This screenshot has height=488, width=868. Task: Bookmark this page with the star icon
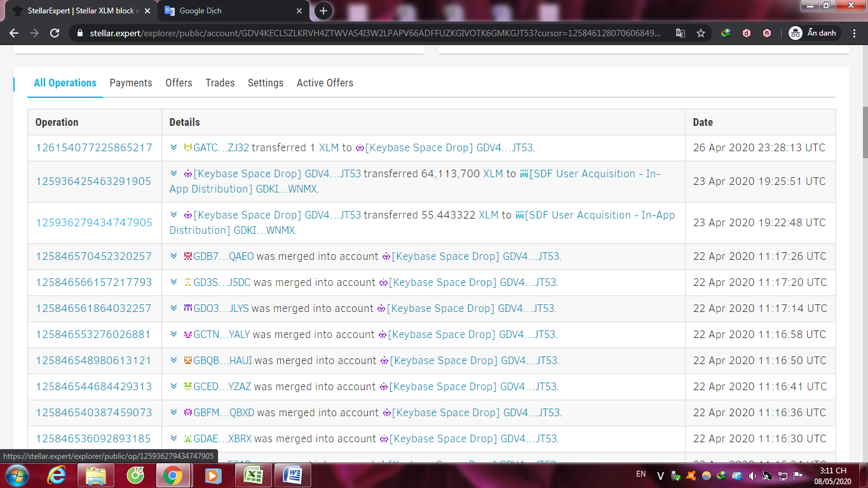point(700,33)
